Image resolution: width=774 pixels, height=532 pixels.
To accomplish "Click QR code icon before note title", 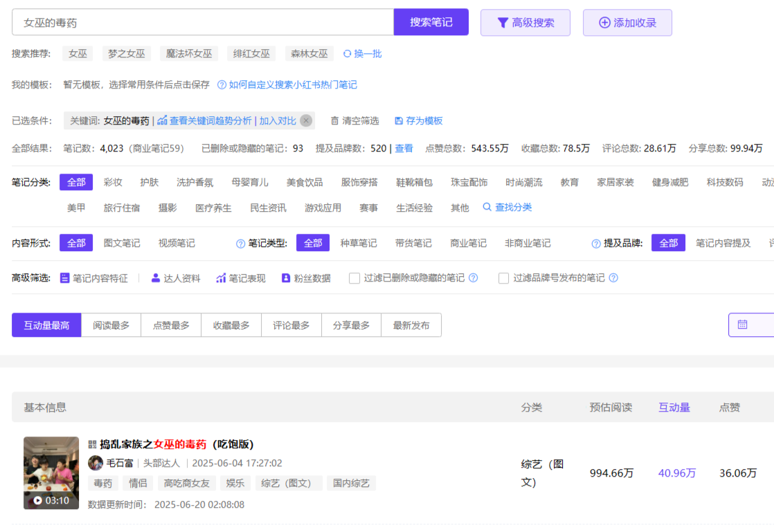I will click(x=92, y=444).
